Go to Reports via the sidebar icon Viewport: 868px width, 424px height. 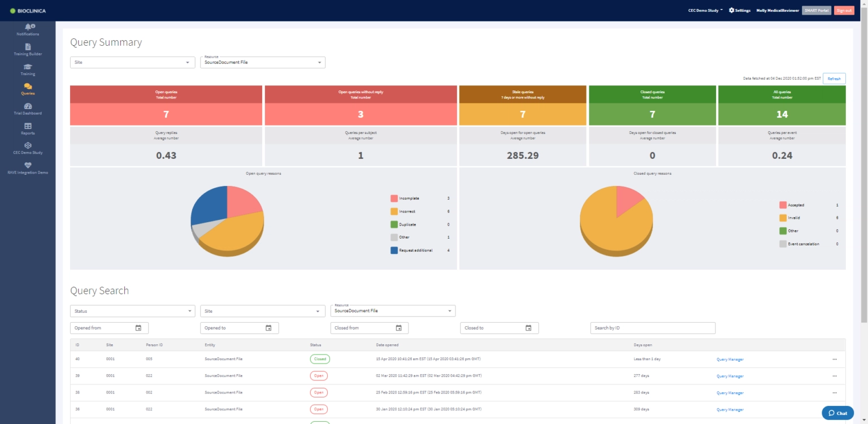[28, 128]
